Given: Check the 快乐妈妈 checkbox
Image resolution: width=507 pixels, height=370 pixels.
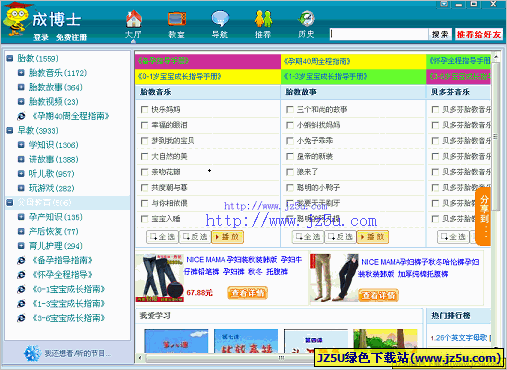Looking at the screenshot, I should pyautogui.click(x=144, y=110).
